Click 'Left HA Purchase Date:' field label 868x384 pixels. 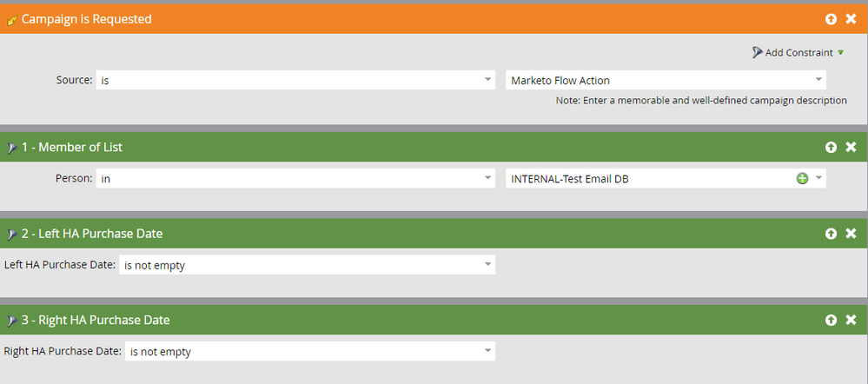[x=60, y=264]
